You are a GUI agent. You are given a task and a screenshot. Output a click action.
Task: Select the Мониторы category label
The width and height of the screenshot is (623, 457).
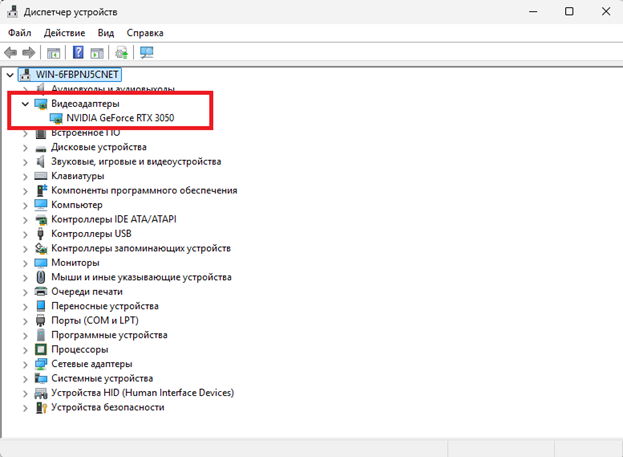[75, 263]
